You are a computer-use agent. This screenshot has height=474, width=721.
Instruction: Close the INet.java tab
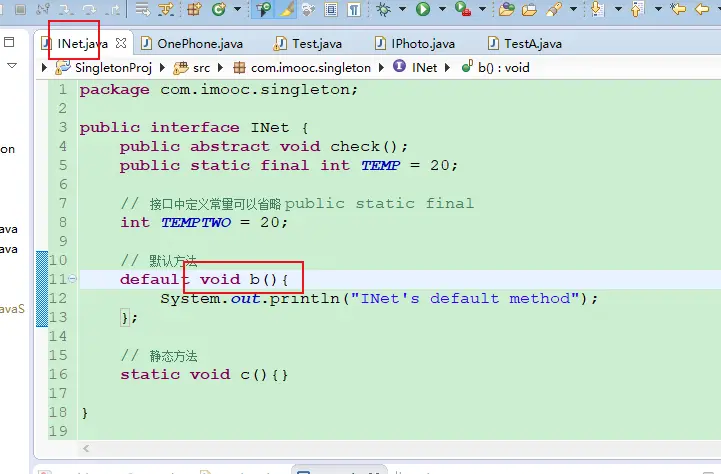121,43
